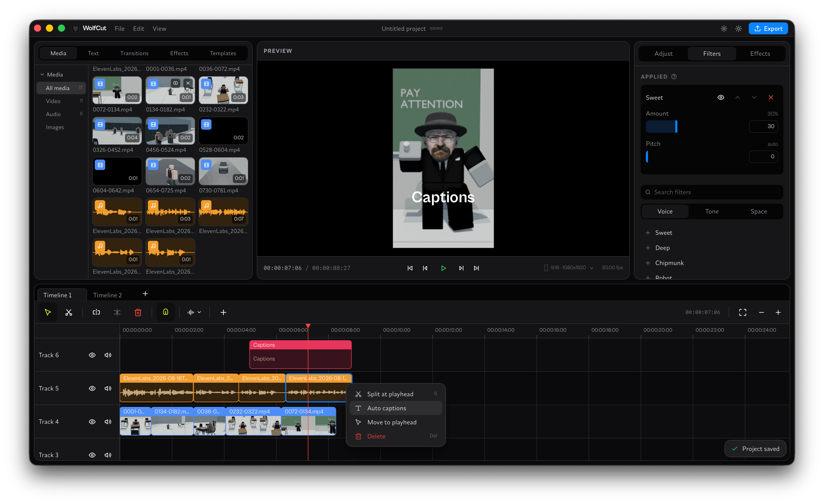Switch to Timeline 2 tab
The image size is (824, 504).
107,295
